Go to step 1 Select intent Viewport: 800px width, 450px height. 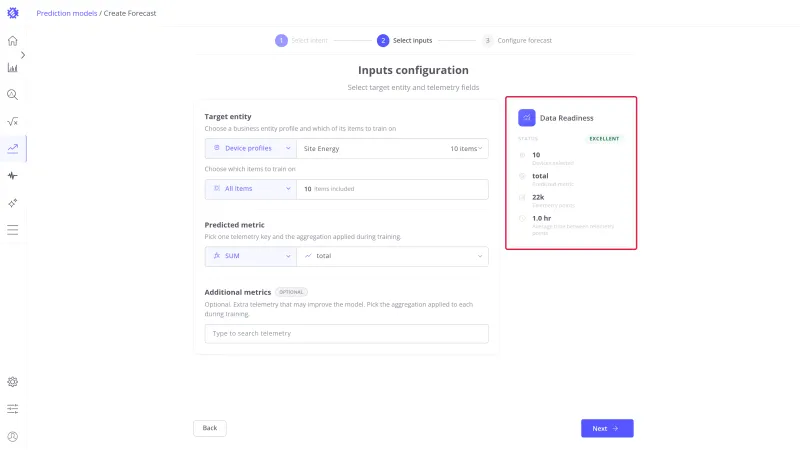click(302, 40)
